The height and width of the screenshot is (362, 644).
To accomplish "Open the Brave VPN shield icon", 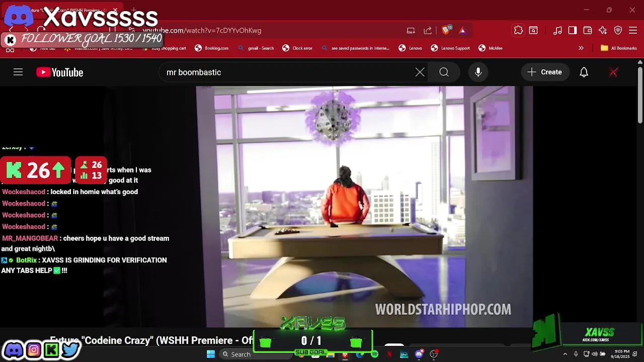I will (618, 31).
